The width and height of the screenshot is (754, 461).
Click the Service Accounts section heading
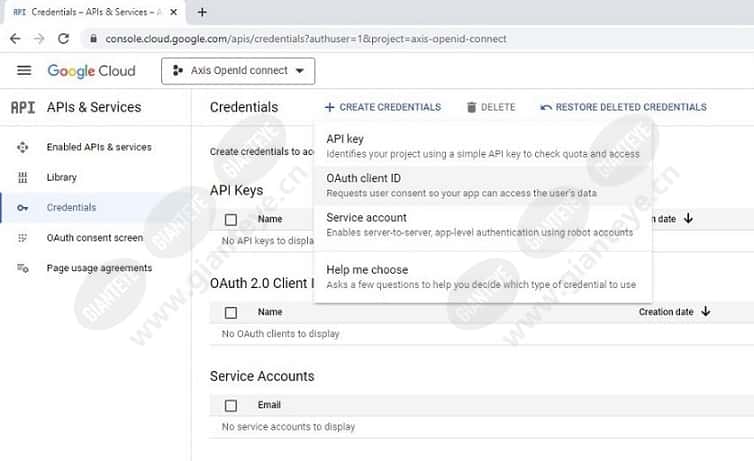[x=262, y=376]
